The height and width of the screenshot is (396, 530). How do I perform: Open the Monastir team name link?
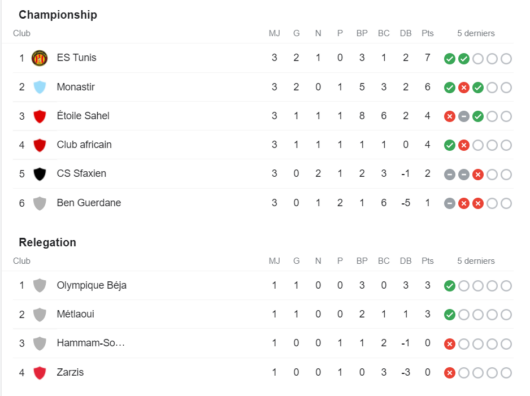click(x=76, y=87)
